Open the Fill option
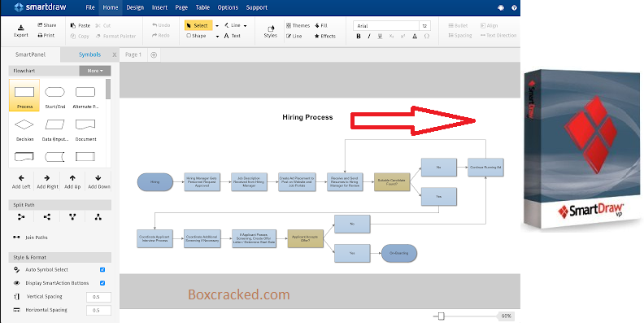The image size is (644, 327). tap(321, 25)
